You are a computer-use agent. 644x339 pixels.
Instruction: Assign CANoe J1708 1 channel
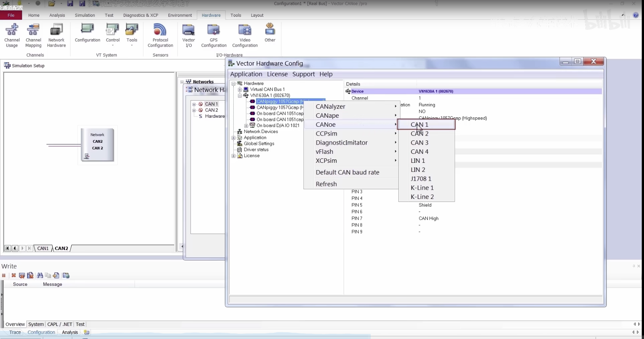tap(426, 179)
